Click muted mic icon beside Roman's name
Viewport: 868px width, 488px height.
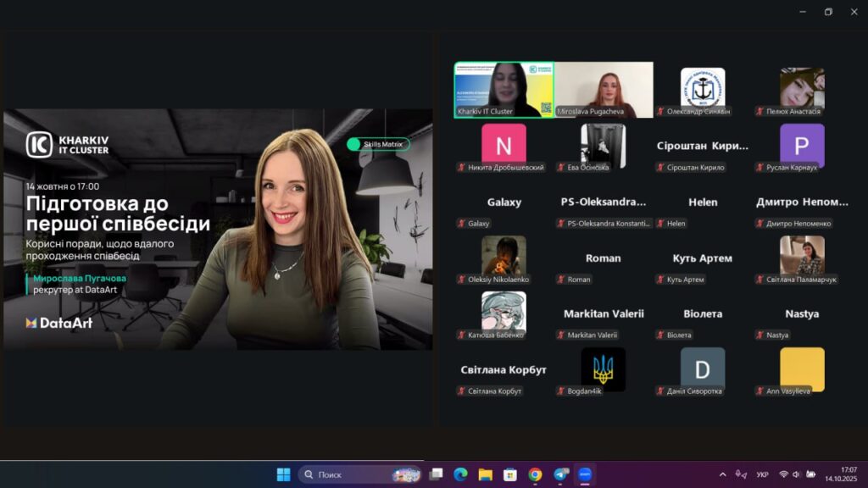[x=561, y=280]
